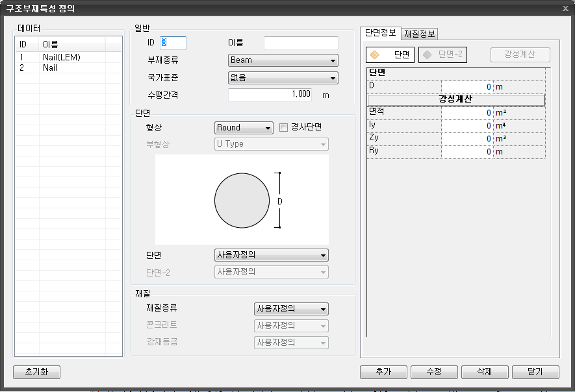Click the 수정 button

[x=434, y=372]
